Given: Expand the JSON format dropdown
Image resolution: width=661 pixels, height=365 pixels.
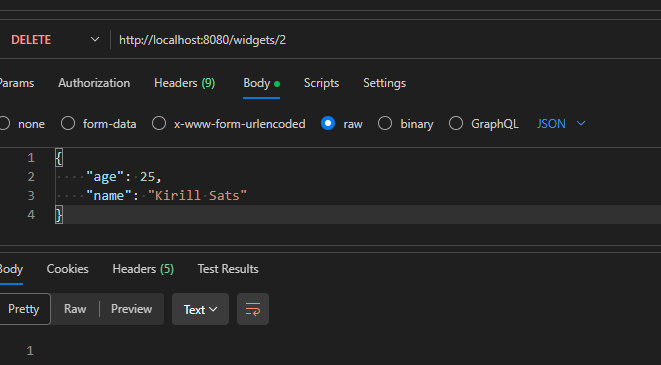Looking at the screenshot, I should [561, 123].
